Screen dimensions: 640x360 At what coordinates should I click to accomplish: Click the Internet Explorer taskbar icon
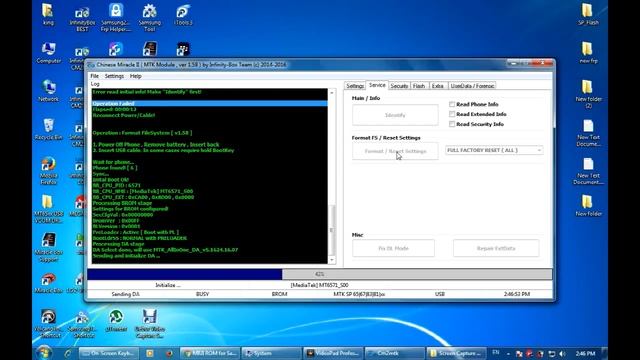(x=68, y=353)
